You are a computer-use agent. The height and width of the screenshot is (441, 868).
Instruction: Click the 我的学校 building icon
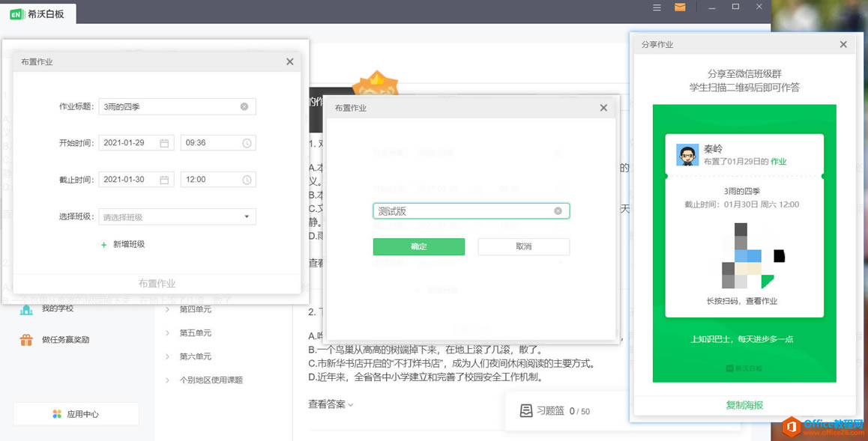point(26,309)
